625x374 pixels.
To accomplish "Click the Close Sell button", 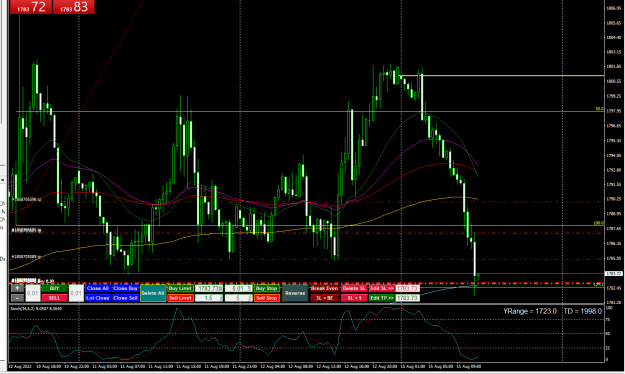I will pyautogui.click(x=125, y=298).
